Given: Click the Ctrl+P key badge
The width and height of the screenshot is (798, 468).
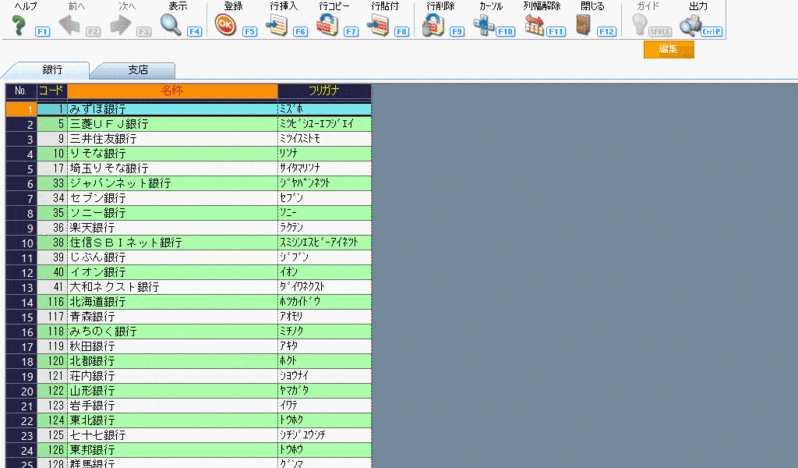Looking at the screenshot, I should [711, 32].
